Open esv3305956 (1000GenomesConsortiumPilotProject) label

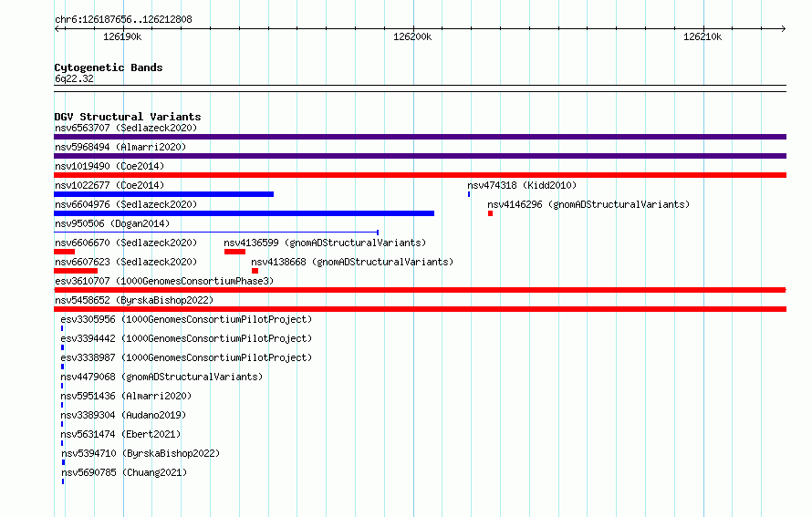(186, 319)
